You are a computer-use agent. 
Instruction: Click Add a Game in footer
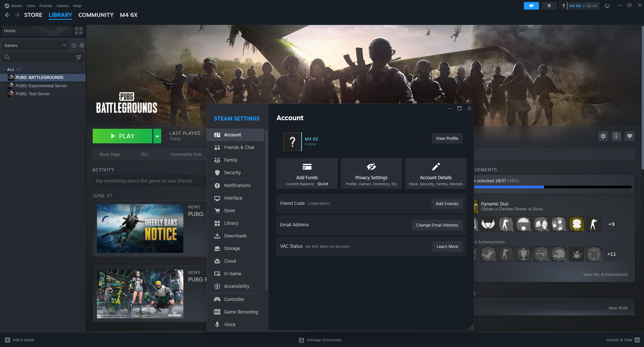[x=20, y=340]
